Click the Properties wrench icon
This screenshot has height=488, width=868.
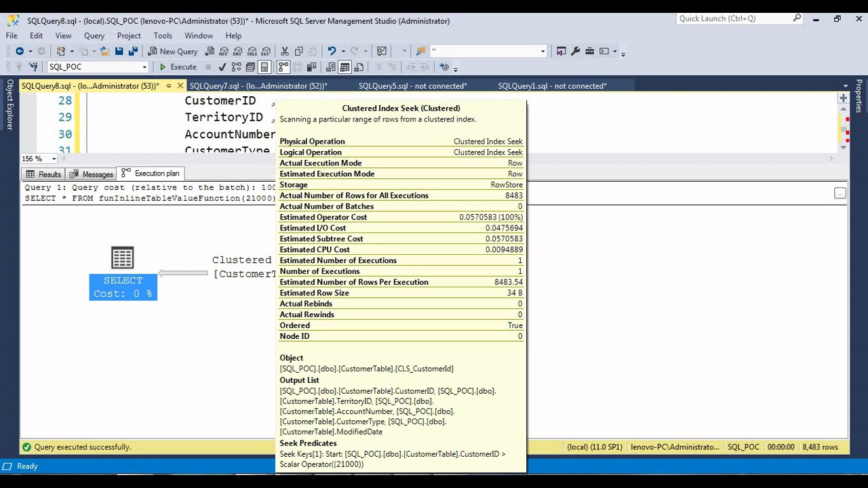576,51
